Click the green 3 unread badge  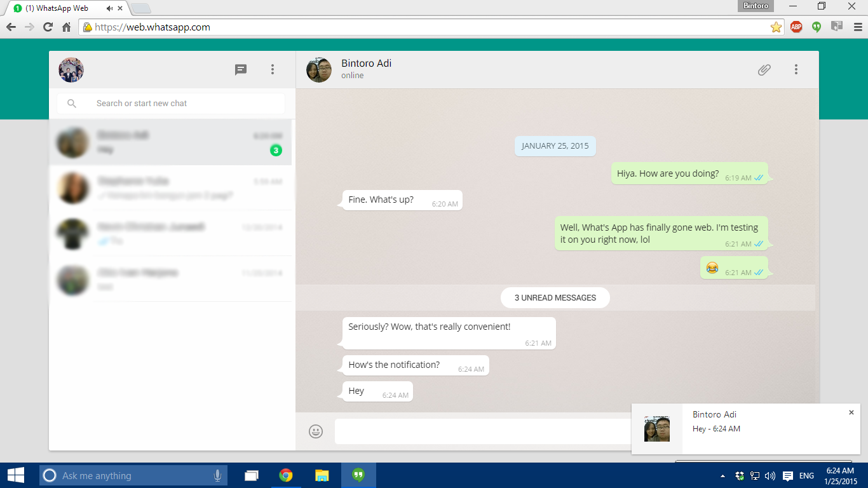coord(276,151)
